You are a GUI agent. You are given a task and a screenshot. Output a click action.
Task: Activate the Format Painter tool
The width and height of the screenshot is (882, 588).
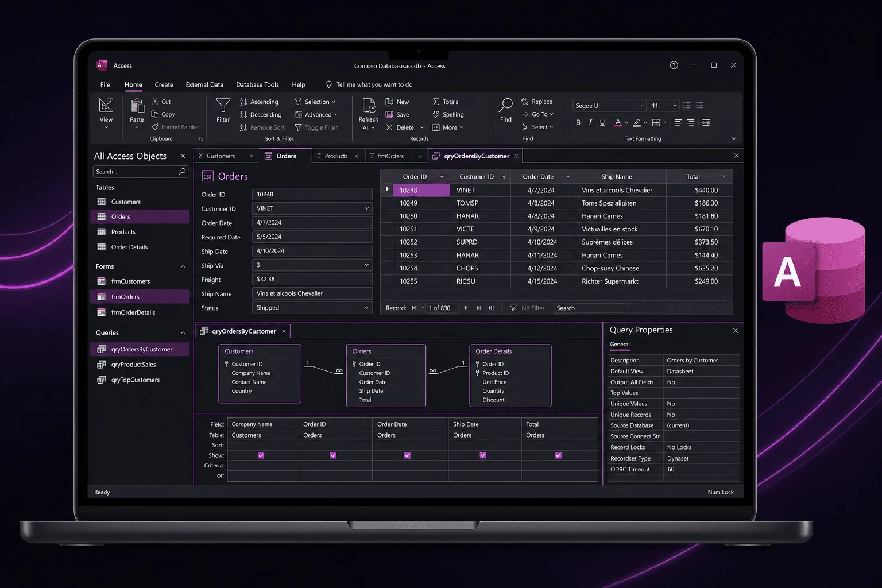point(175,127)
